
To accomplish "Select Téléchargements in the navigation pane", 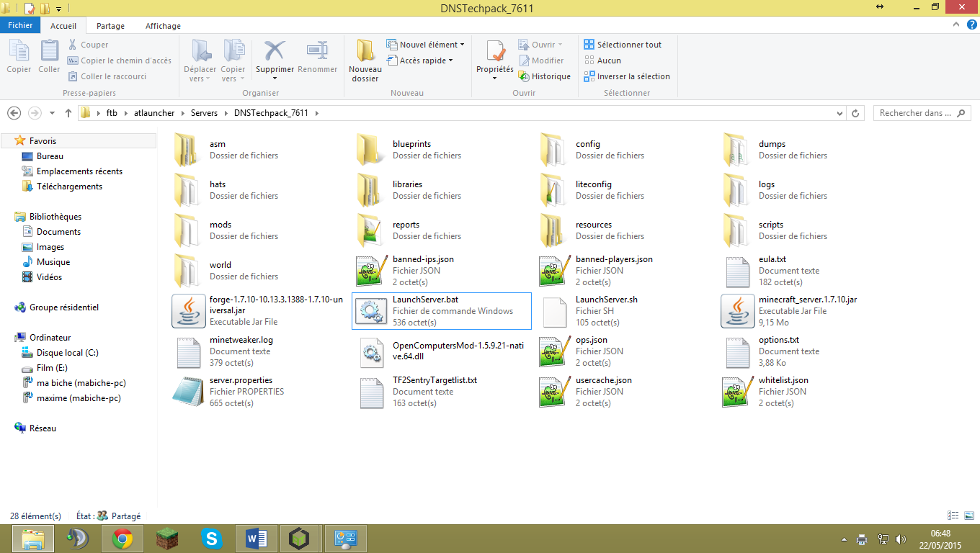I will pos(69,186).
